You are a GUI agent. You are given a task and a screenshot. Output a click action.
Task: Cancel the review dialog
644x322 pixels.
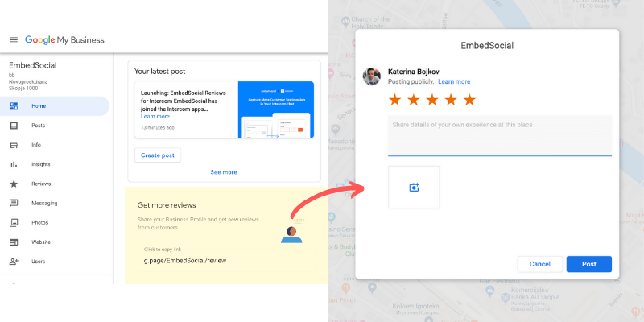pyautogui.click(x=539, y=264)
